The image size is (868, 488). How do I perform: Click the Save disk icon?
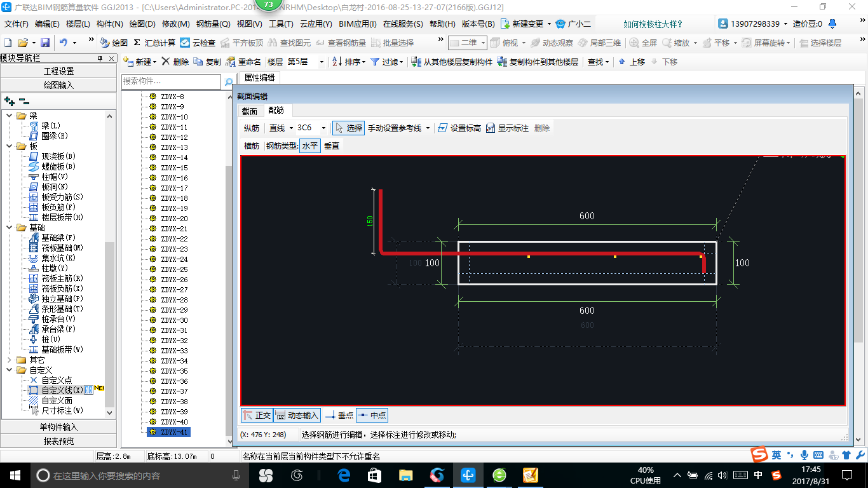point(45,43)
